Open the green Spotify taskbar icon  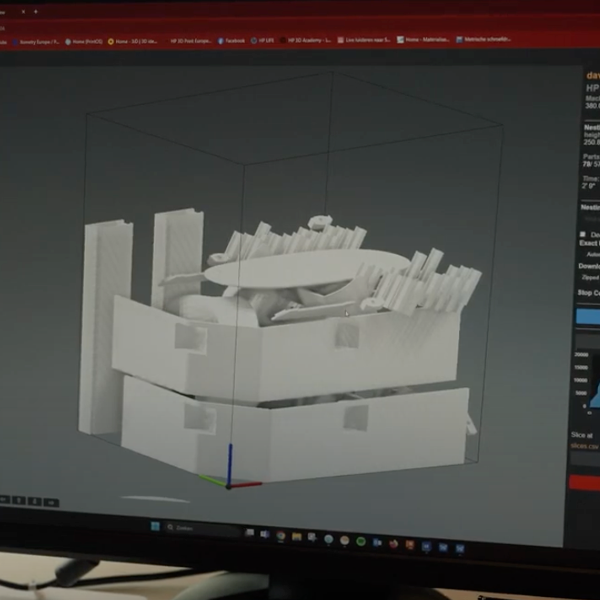[x=360, y=541]
